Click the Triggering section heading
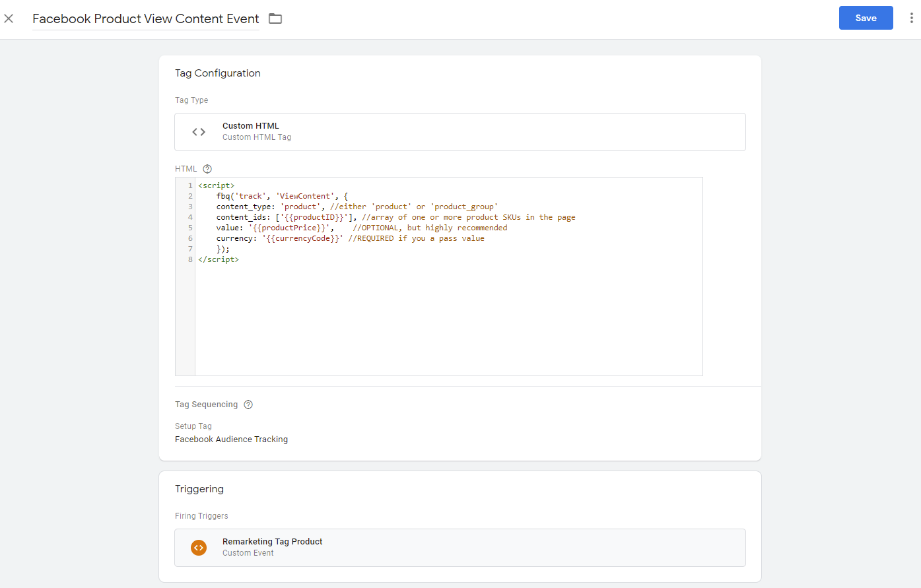This screenshot has height=588, width=921. click(199, 489)
